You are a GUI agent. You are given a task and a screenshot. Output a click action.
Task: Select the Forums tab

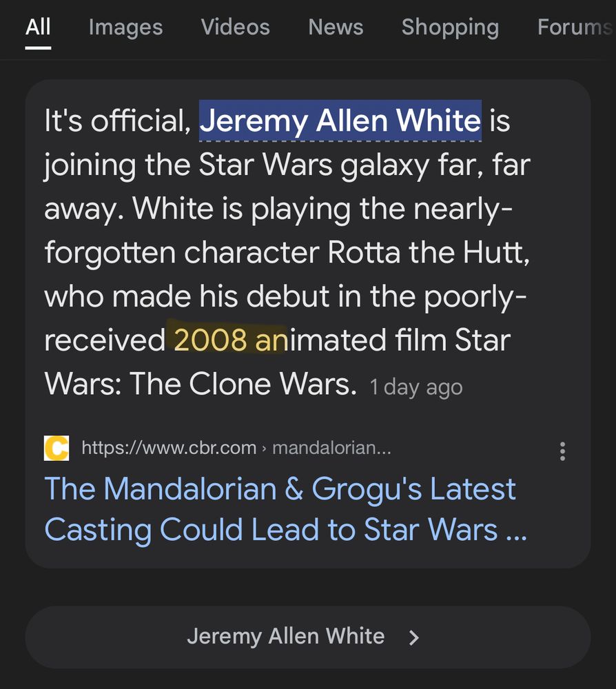575,27
